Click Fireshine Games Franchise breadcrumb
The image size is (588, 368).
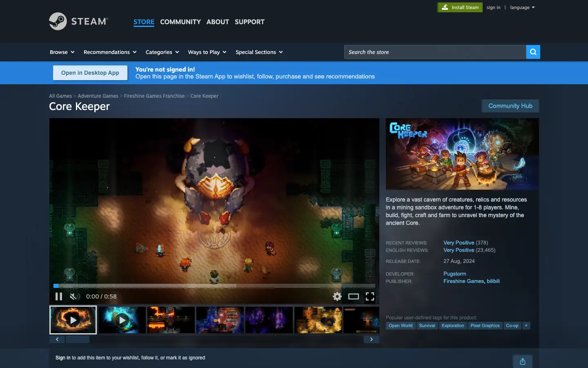154,96
